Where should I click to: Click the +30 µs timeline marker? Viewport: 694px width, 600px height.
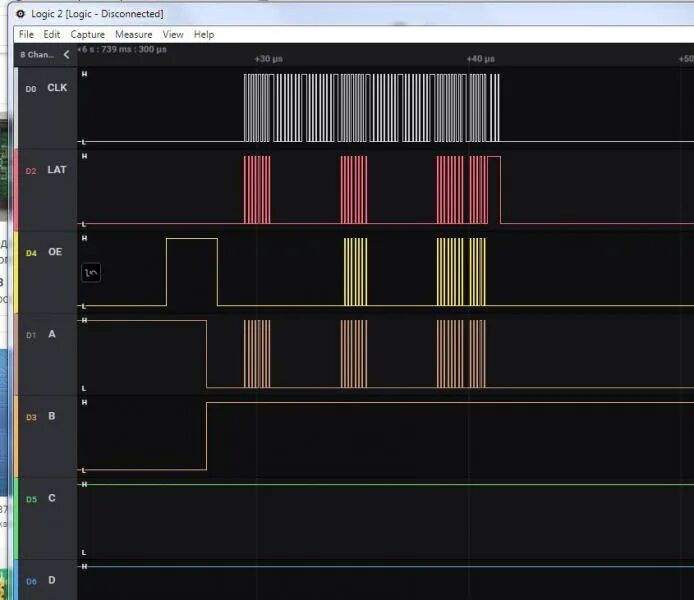tap(268, 59)
